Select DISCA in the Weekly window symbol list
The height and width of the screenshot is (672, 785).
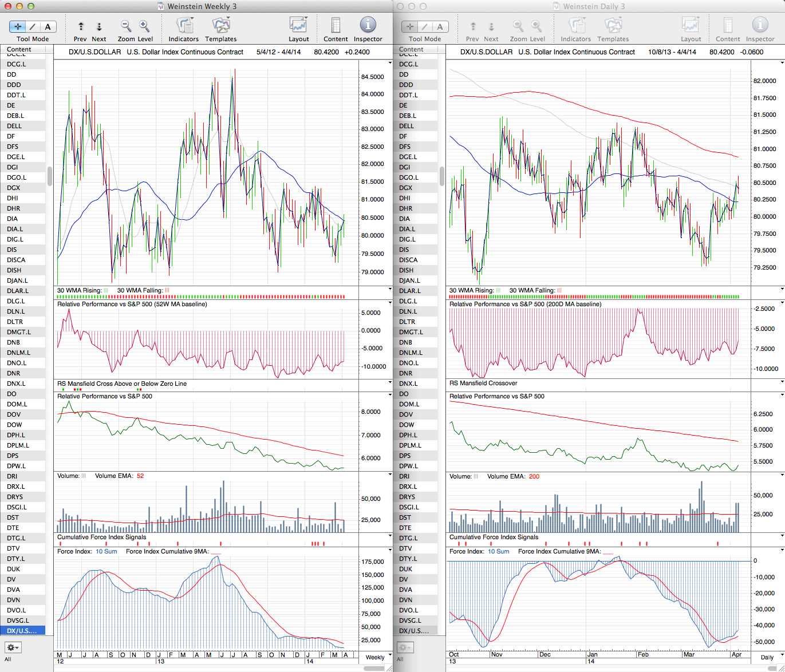pyautogui.click(x=17, y=260)
